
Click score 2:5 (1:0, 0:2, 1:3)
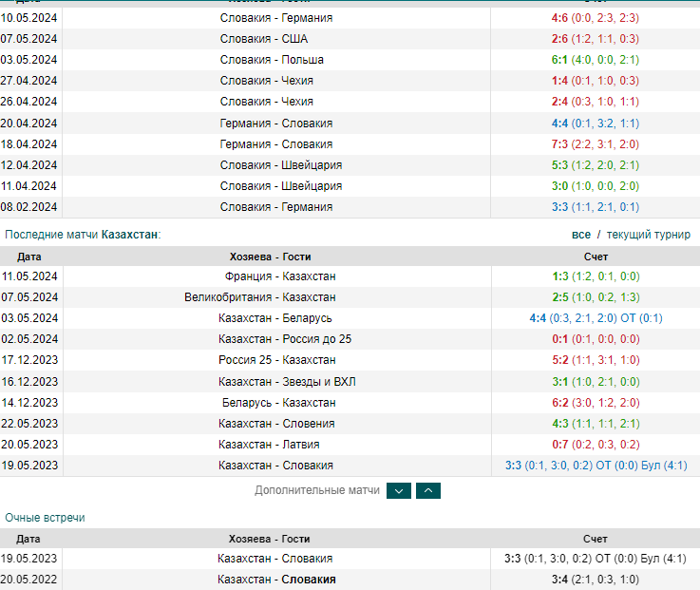tap(596, 297)
